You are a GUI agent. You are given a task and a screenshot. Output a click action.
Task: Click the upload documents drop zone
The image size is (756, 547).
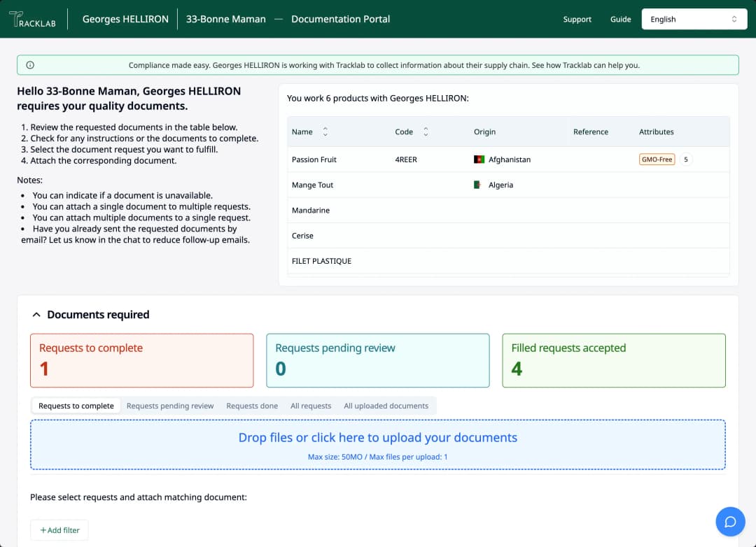[377, 445]
